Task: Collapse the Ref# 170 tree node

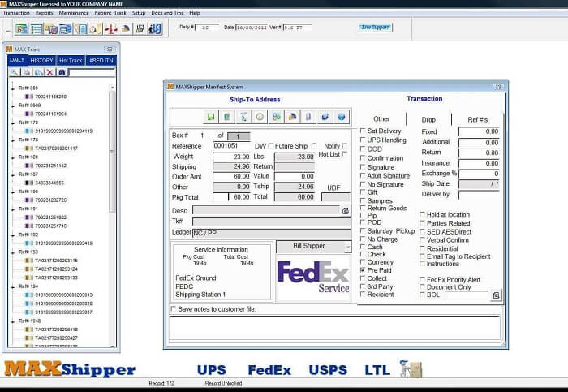Action: point(13,123)
